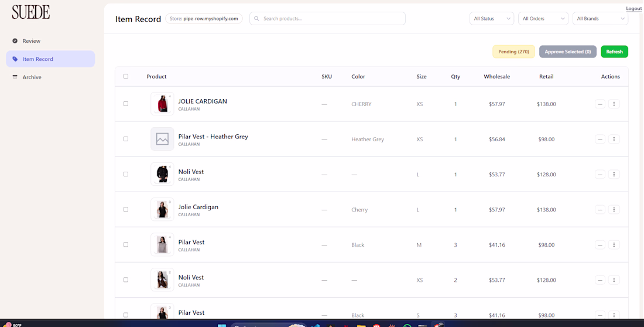Click the dash action button for Pilar Vest size M
Image resolution: width=644 pixels, height=327 pixels.
pos(600,245)
